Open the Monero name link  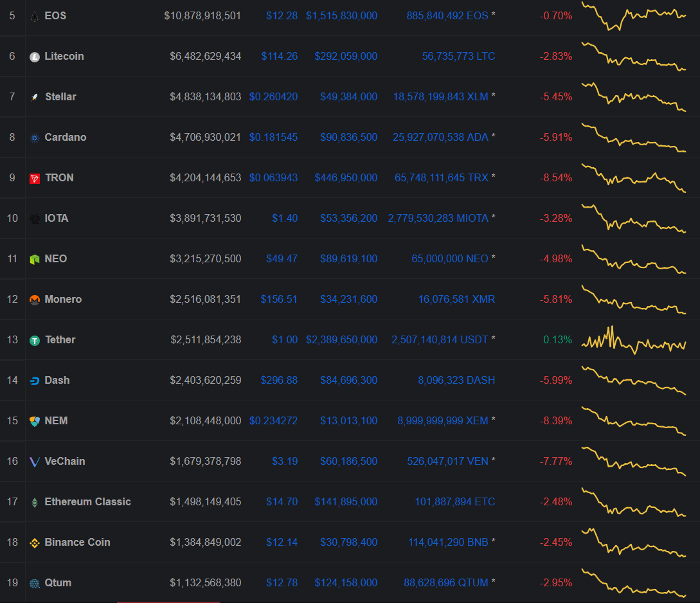click(63, 299)
